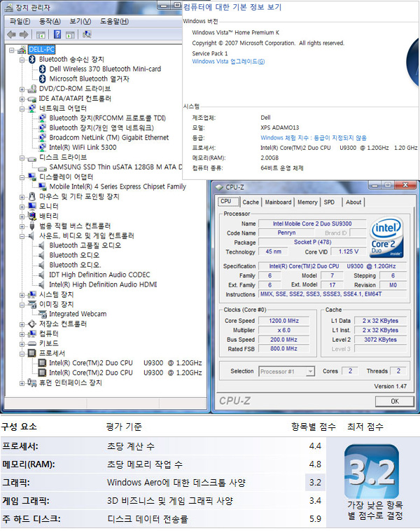Click the Mobile Intel 4 Series display adapter icon
This screenshot has width=420, height=531.
coord(42,186)
